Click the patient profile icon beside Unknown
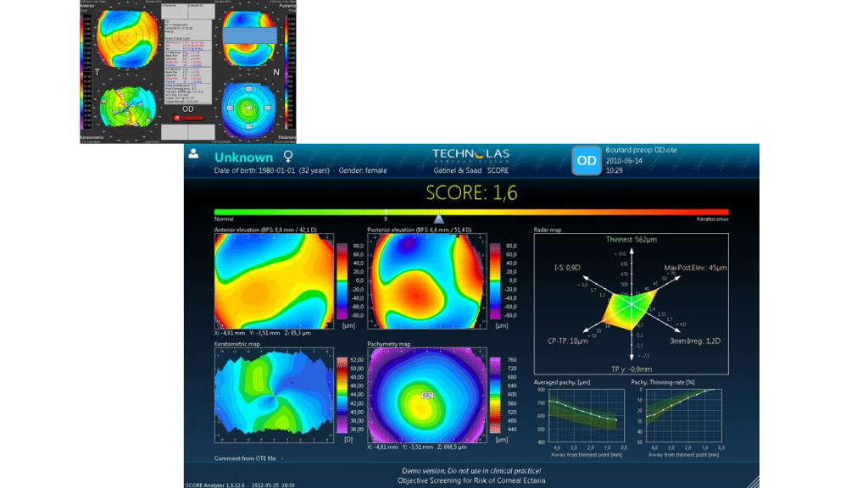The height and width of the screenshot is (488, 868). (x=194, y=154)
